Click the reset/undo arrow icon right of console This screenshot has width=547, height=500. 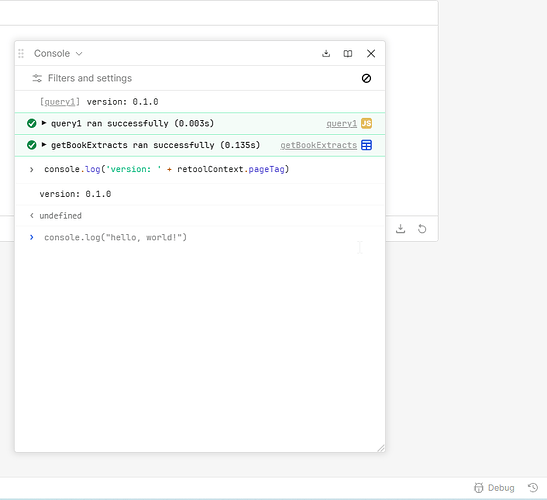click(422, 229)
